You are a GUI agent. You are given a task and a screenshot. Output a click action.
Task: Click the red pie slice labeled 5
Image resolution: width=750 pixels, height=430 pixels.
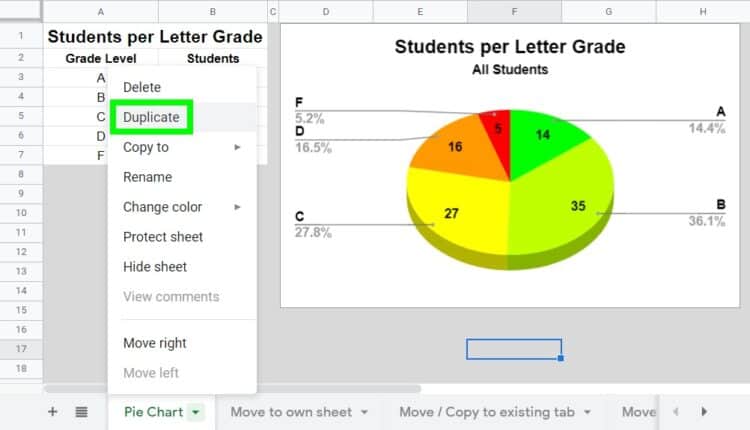[498, 129]
